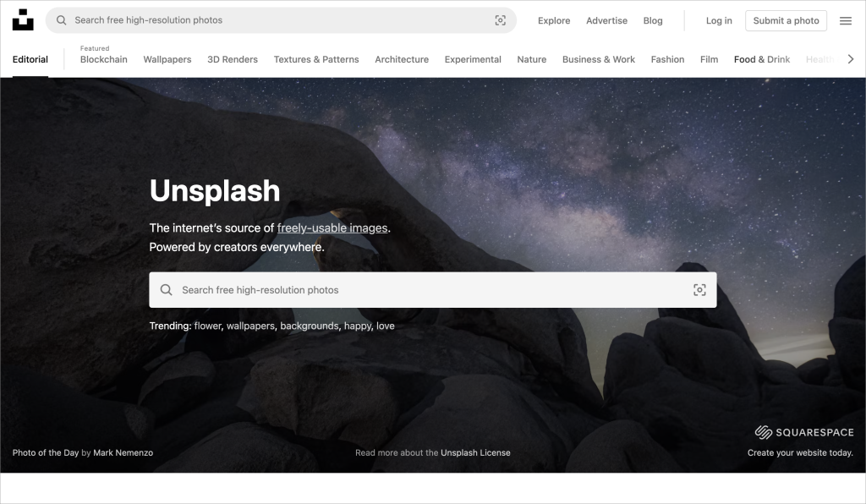Open the Food & Drink category

pyautogui.click(x=761, y=59)
